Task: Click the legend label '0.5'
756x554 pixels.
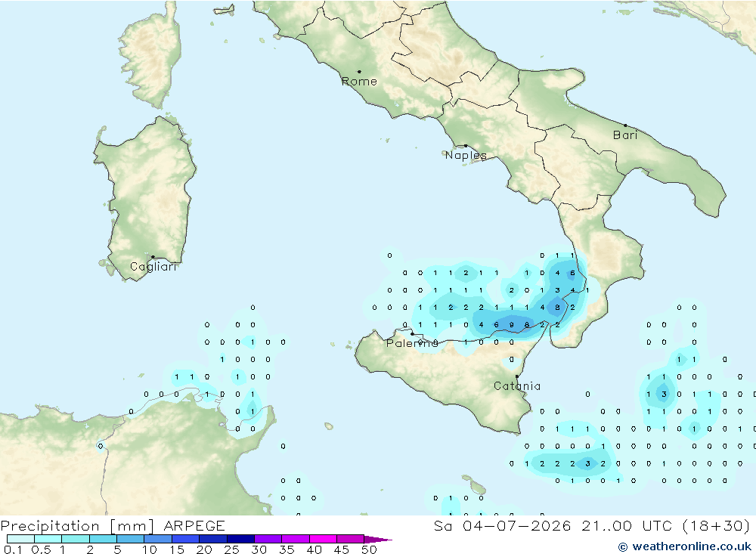Action: tap(41, 549)
